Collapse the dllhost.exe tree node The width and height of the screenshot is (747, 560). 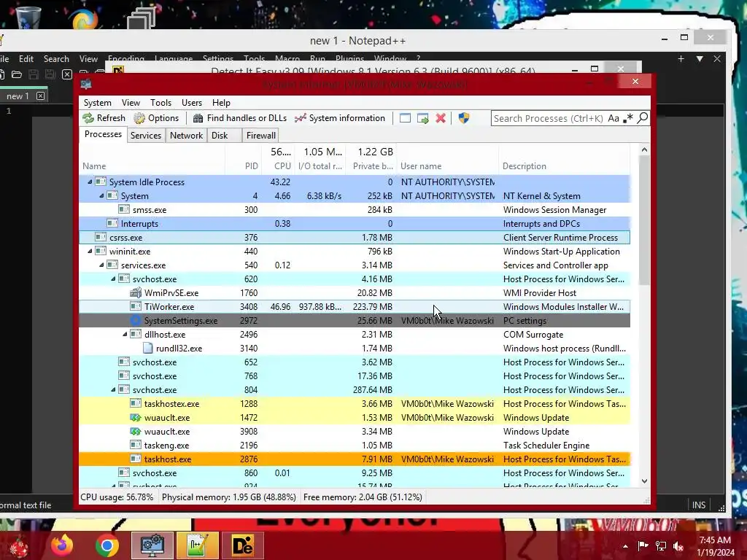(x=125, y=334)
